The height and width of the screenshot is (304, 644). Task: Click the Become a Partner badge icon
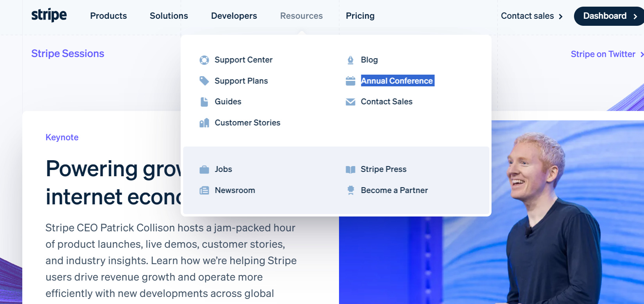[350, 190]
